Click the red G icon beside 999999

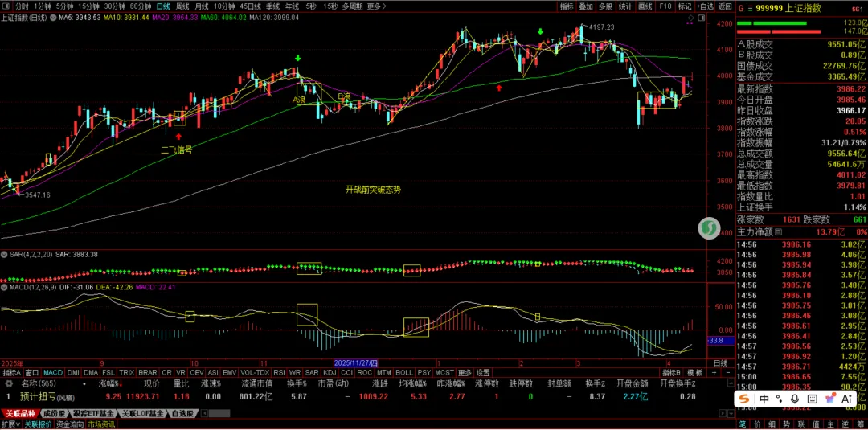point(741,8)
